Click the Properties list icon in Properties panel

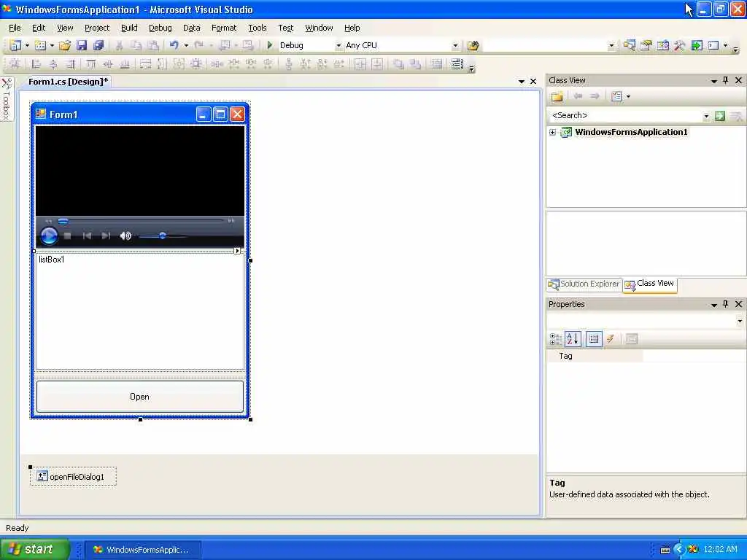[594, 339]
